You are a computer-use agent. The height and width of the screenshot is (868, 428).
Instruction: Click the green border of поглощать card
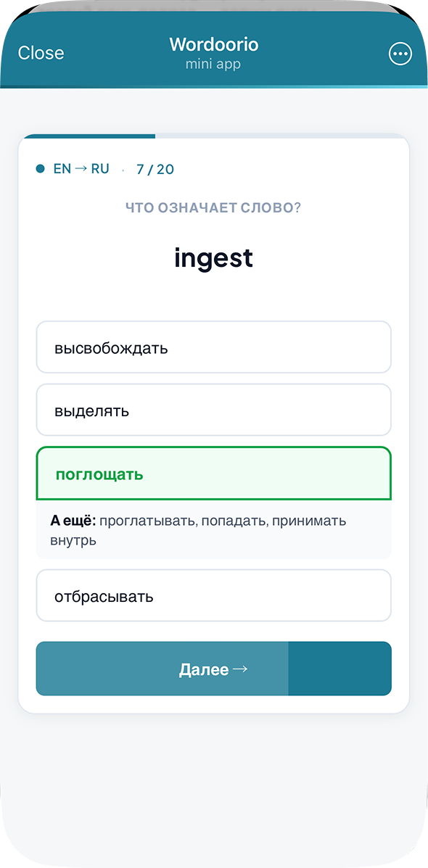tap(213, 448)
